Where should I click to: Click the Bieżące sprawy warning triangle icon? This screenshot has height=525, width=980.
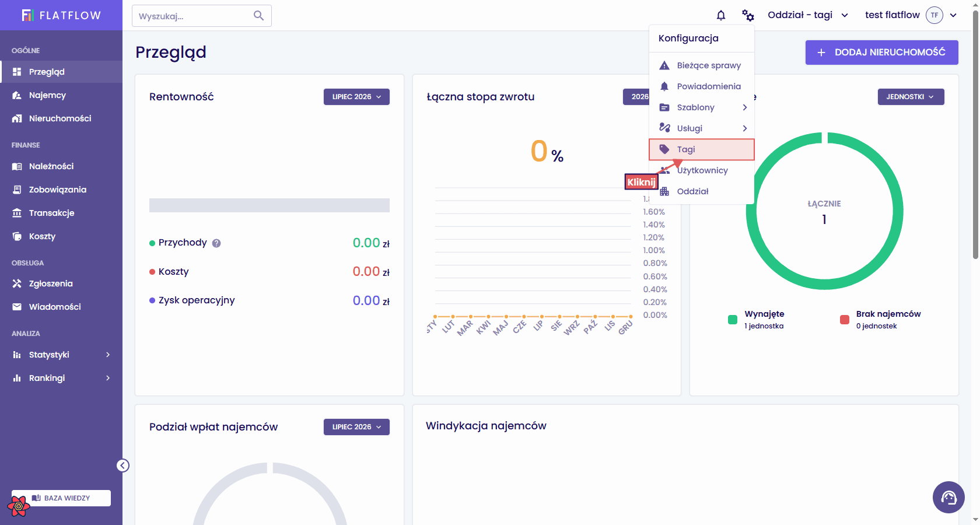(664, 65)
